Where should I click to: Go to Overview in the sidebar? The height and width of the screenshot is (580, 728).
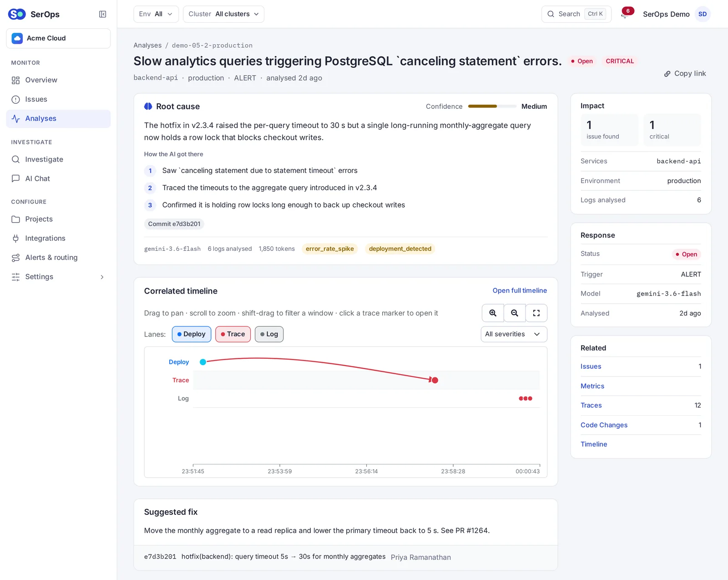pyautogui.click(x=58, y=80)
